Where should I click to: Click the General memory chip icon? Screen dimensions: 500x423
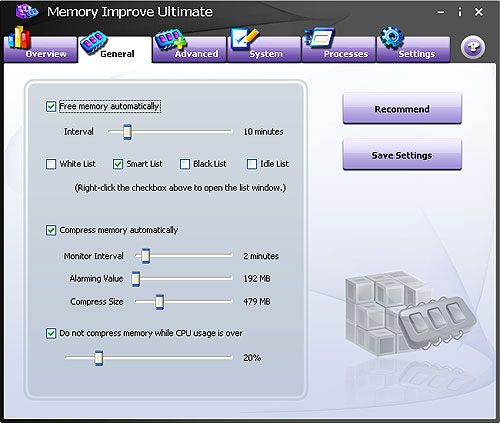(94, 42)
